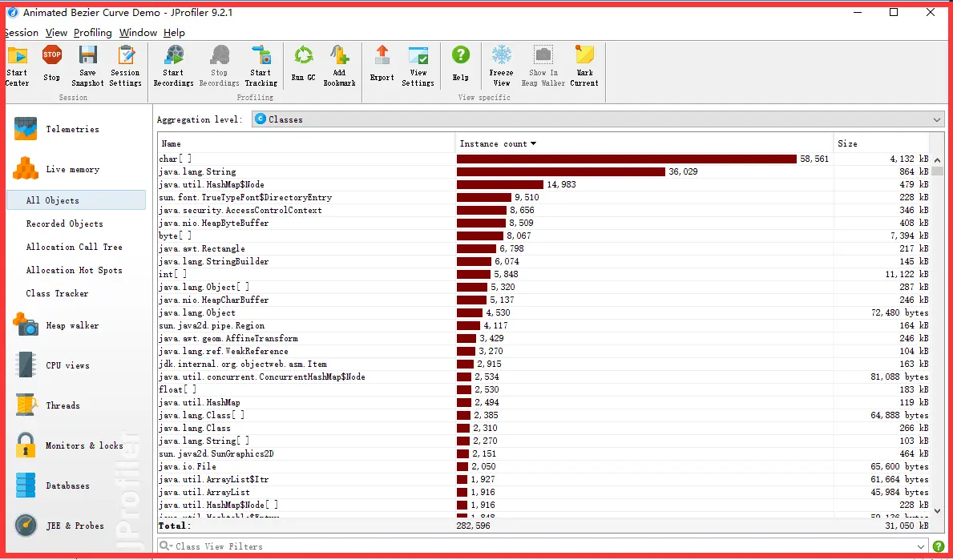Click the red Stop session icon
This screenshot has width=953, height=560.
(51, 55)
